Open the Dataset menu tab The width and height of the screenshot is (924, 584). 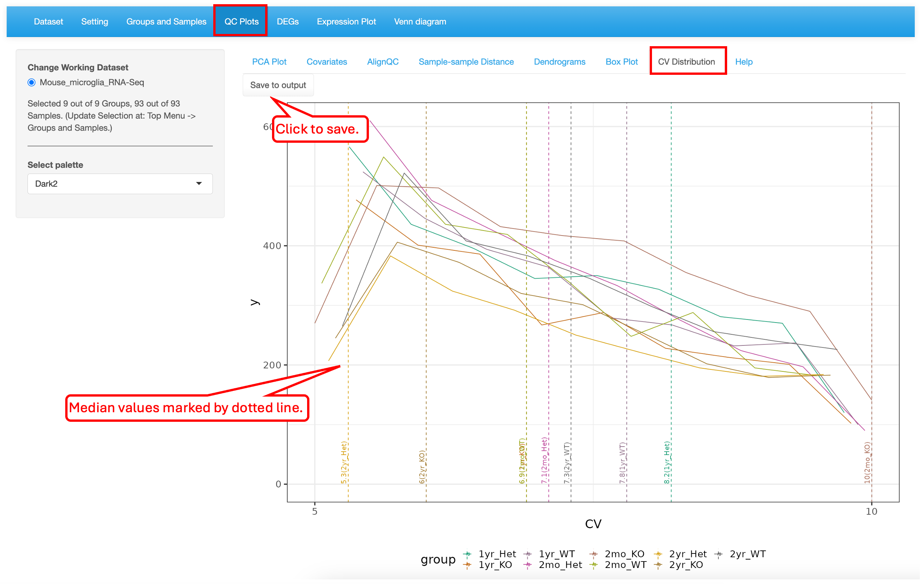click(48, 21)
